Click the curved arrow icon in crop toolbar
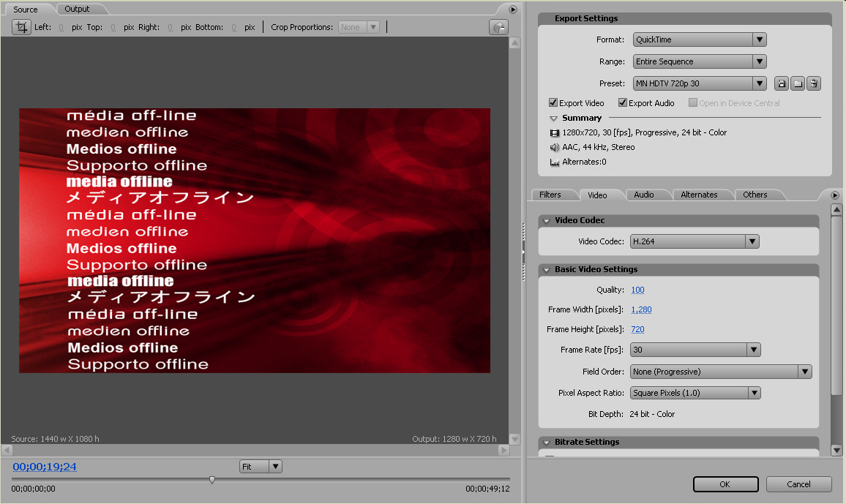The height and width of the screenshot is (504, 846). 498,27
